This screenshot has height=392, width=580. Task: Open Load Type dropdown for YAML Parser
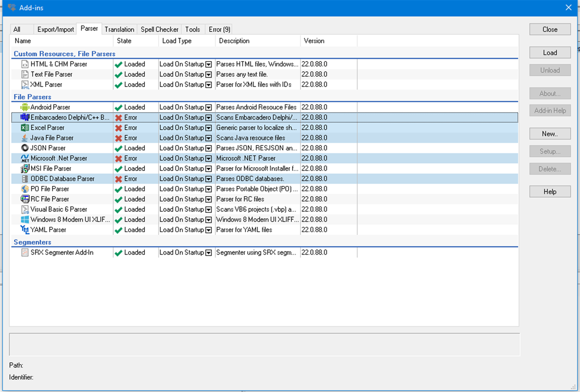point(209,230)
